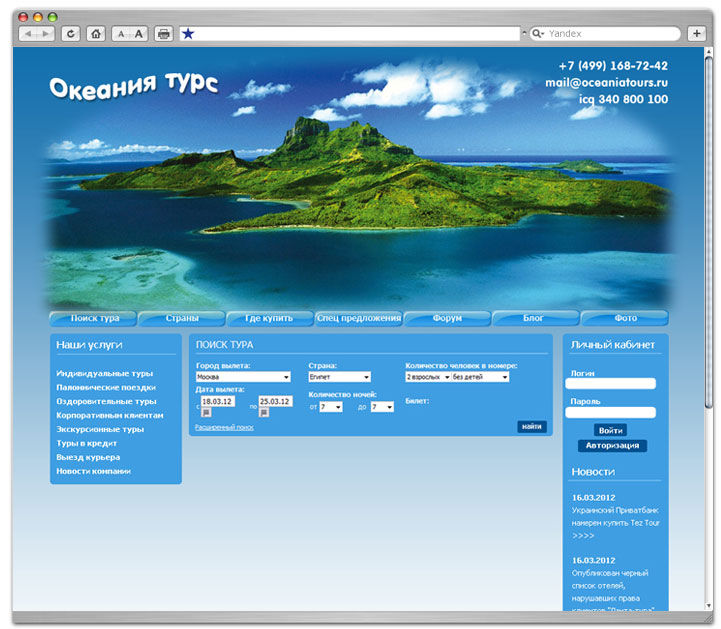The height and width of the screenshot is (629, 721).
Task: Open the nights 'до' 7 dropdown
Action: (382, 407)
